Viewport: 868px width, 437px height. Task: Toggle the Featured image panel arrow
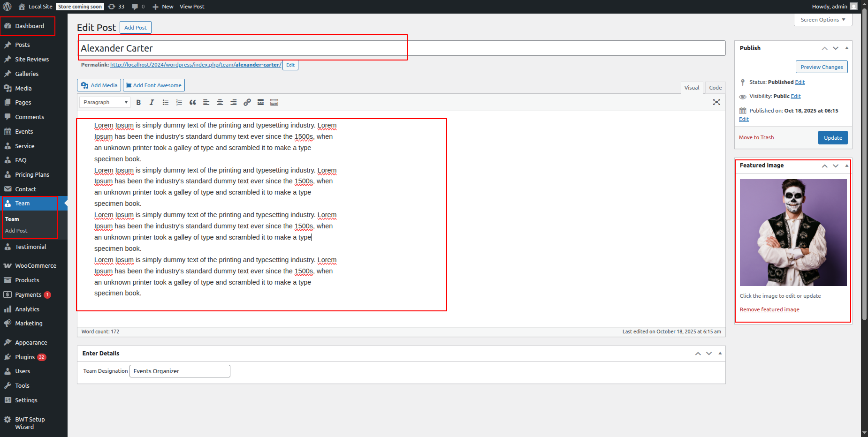[846, 166]
